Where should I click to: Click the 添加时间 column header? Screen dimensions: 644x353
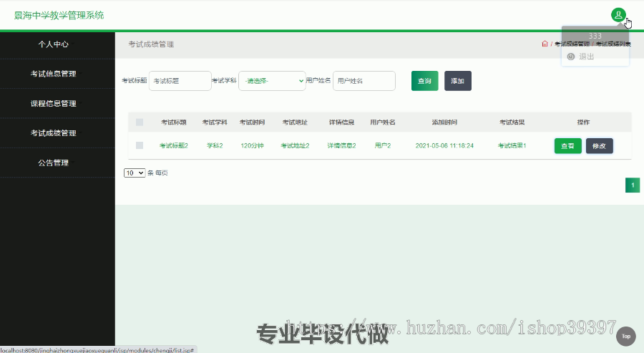click(x=444, y=122)
